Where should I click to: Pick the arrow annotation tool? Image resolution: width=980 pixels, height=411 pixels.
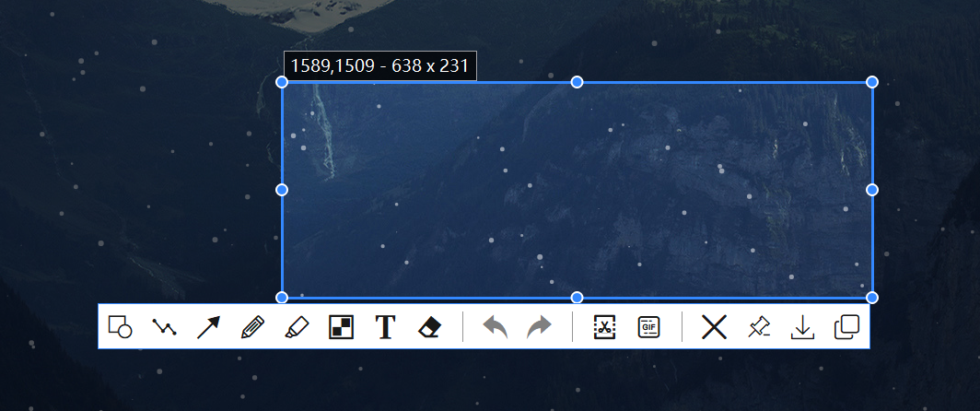pos(209,326)
